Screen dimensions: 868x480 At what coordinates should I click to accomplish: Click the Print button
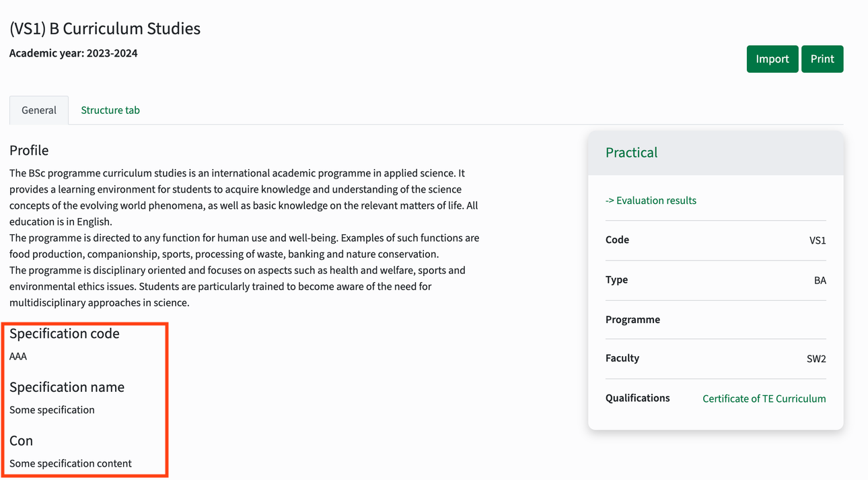point(822,59)
